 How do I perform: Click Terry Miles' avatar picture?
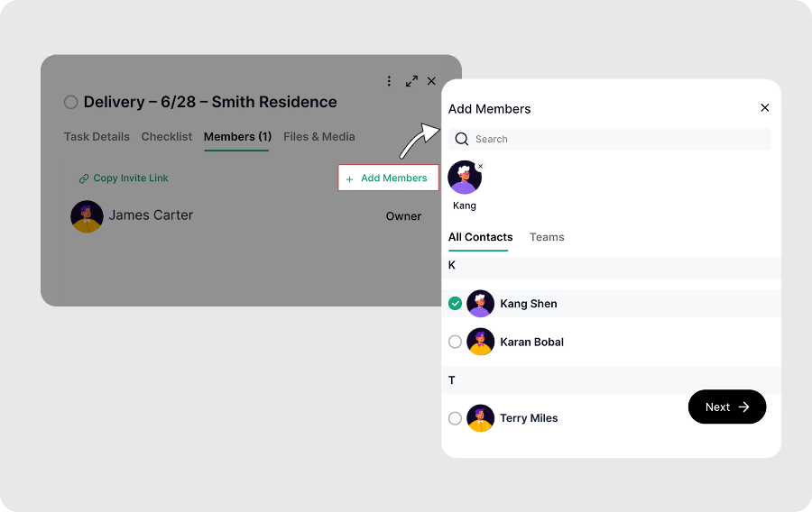tap(480, 418)
